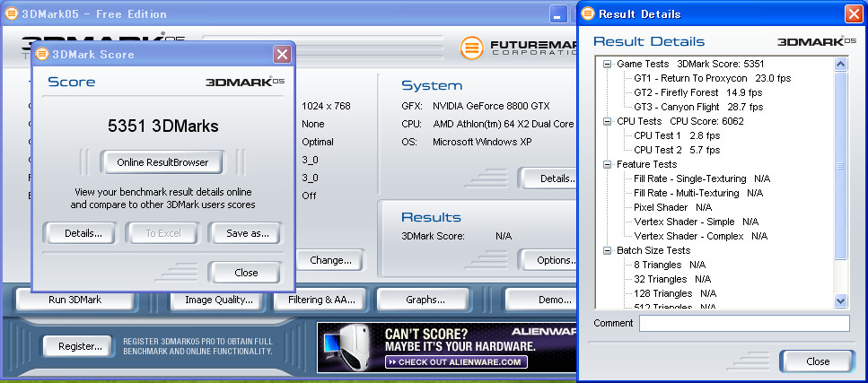Select the 128 Triangles row

pyautogui.click(x=675, y=294)
